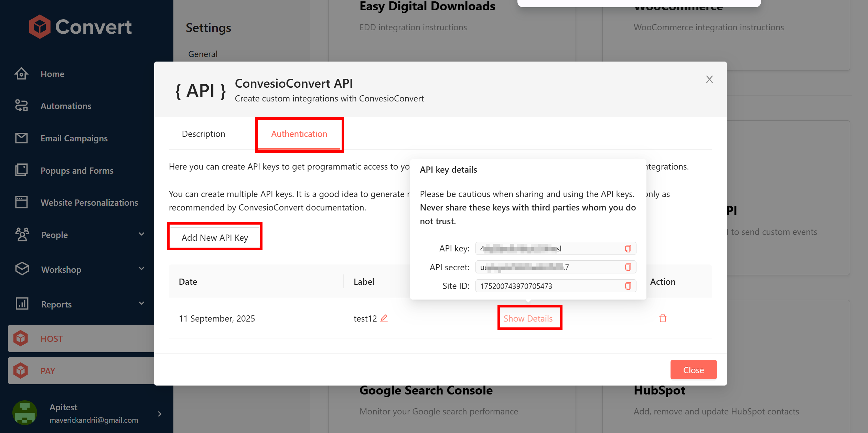This screenshot has width=868, height=433.
Task: Click the red Close button
Action: 693,370
